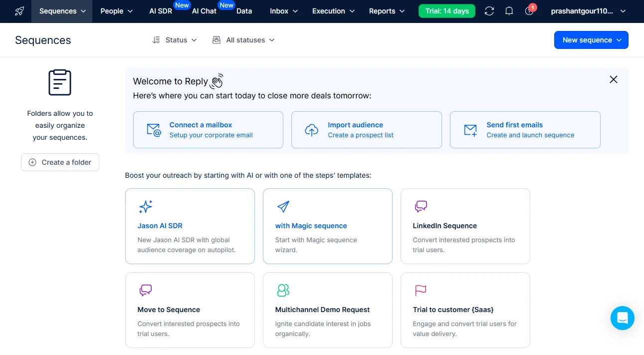
Task: Click 'Create a prospect list' text
Action: pyautogui.click(x=361, y=135)
